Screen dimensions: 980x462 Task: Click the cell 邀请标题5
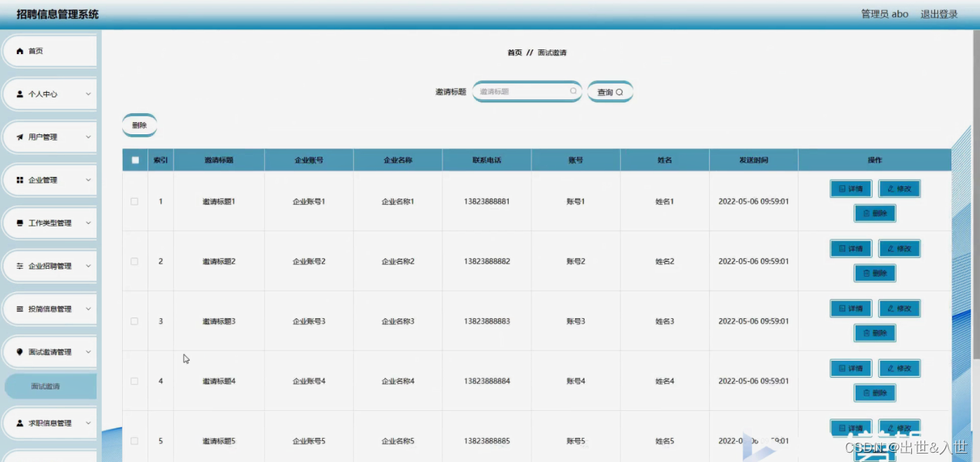tap(219, 441)
